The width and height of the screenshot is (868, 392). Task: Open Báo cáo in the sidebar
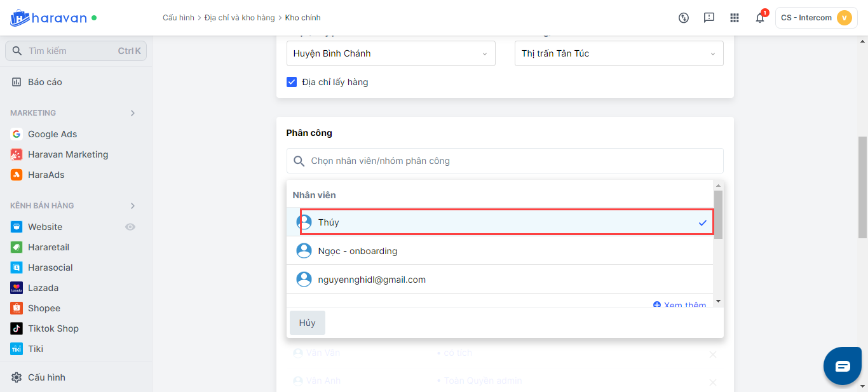[x=44, y=82]
